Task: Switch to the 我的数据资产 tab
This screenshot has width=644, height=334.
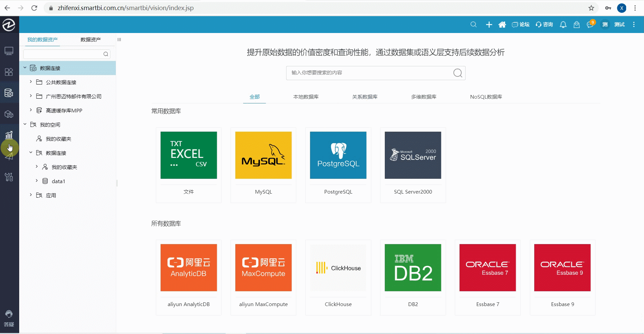Action: [x=42, y=40]
